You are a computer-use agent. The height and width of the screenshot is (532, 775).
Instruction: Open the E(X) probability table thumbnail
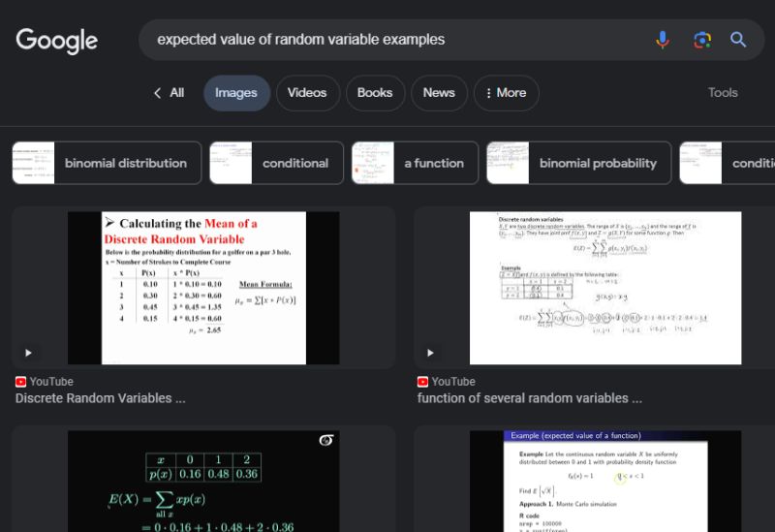(x=203, y=481)
